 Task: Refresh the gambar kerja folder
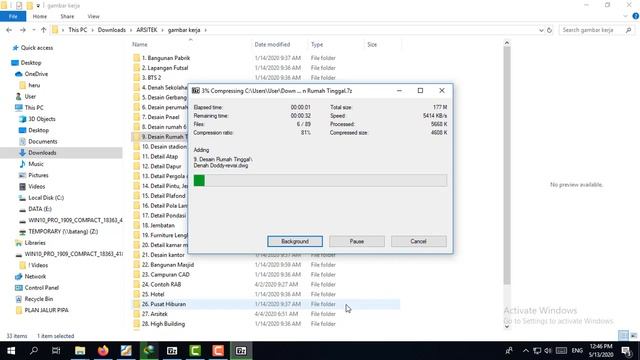pos(549,30)
